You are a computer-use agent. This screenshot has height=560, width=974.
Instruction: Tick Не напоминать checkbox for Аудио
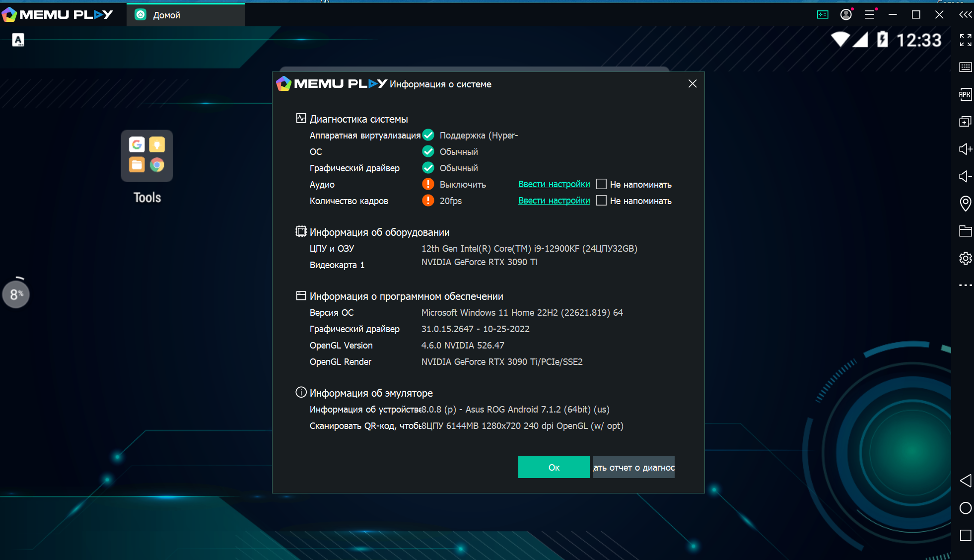click(x=601, y=184)
